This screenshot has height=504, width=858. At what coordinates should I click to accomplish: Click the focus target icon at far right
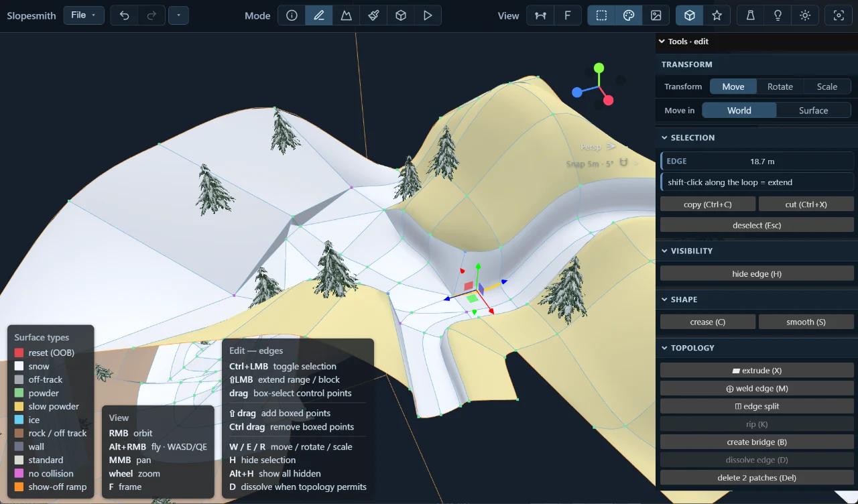[839, 15]
